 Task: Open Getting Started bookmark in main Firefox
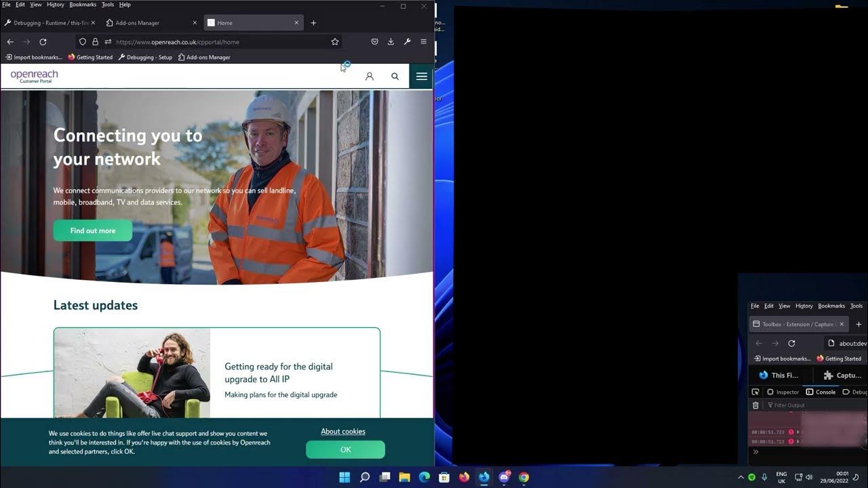click(90, 58)
